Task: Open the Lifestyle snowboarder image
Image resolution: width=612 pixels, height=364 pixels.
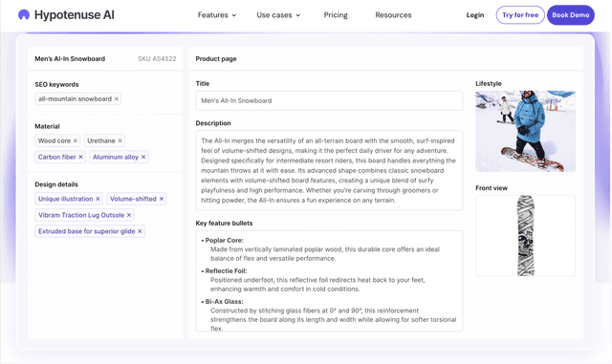Action: coord(525,131)
